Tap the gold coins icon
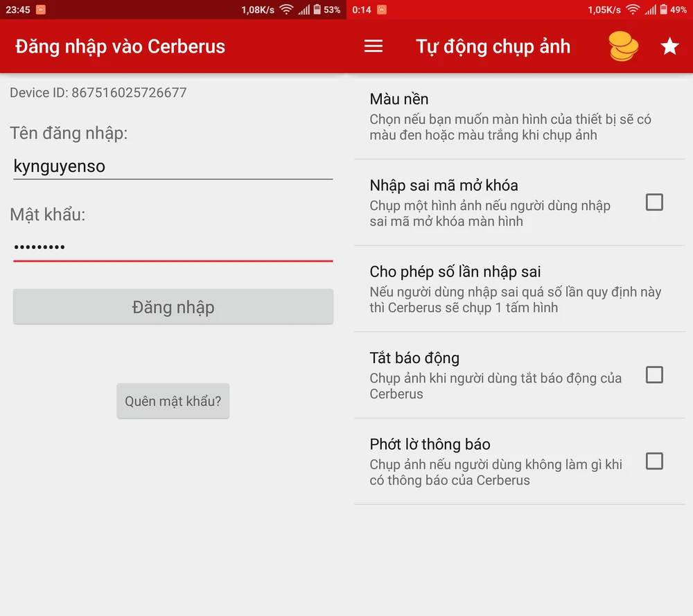693x616 pixels. tap(623, 46)
